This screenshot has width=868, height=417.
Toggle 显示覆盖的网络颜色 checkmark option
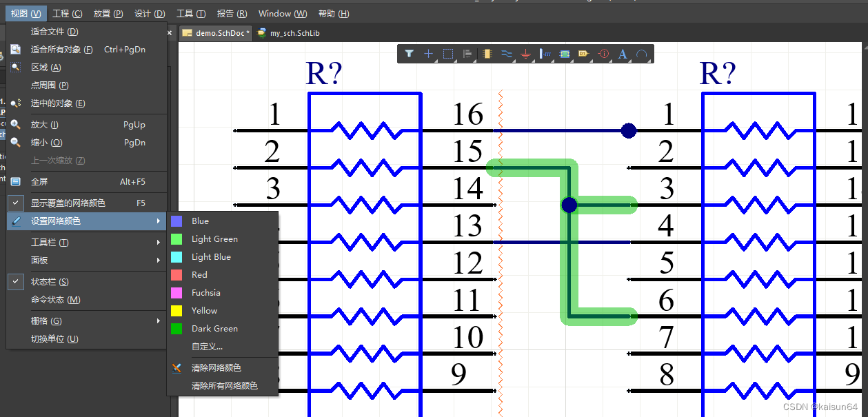tap(68, 203)
